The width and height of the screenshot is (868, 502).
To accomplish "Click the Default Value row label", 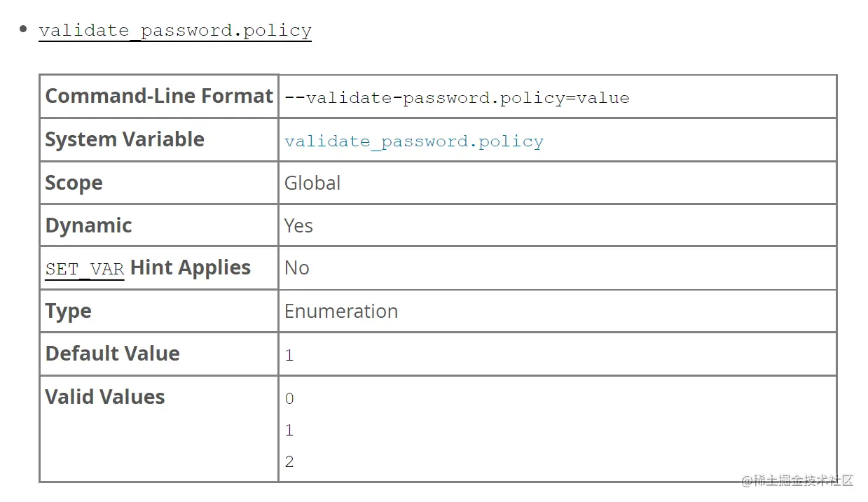I will tap(112, 354).
